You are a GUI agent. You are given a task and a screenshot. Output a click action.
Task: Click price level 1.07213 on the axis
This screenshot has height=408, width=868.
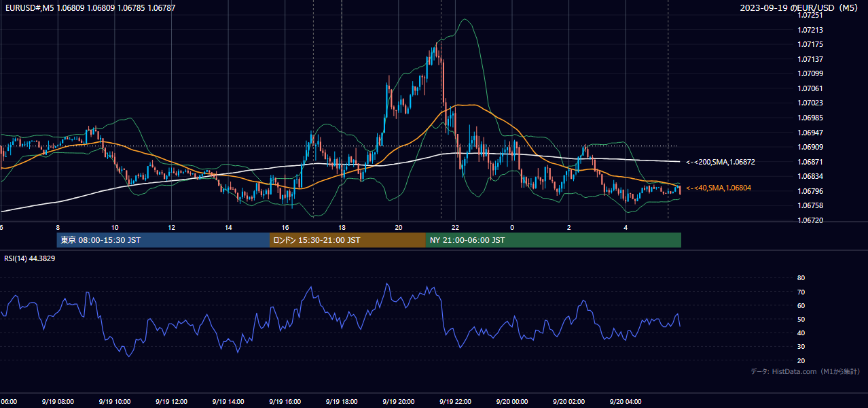click(x=810, y=30)
